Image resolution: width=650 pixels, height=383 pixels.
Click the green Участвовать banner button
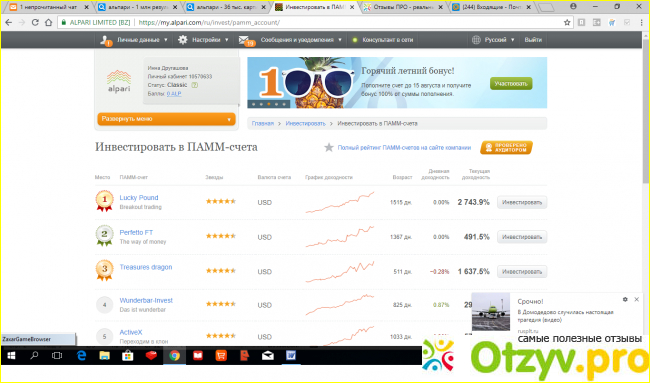[511, 84]
